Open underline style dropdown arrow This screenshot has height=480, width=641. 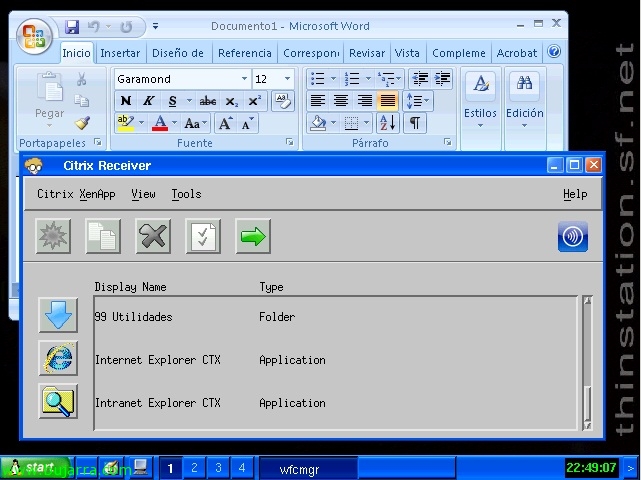tap(189, 101)
